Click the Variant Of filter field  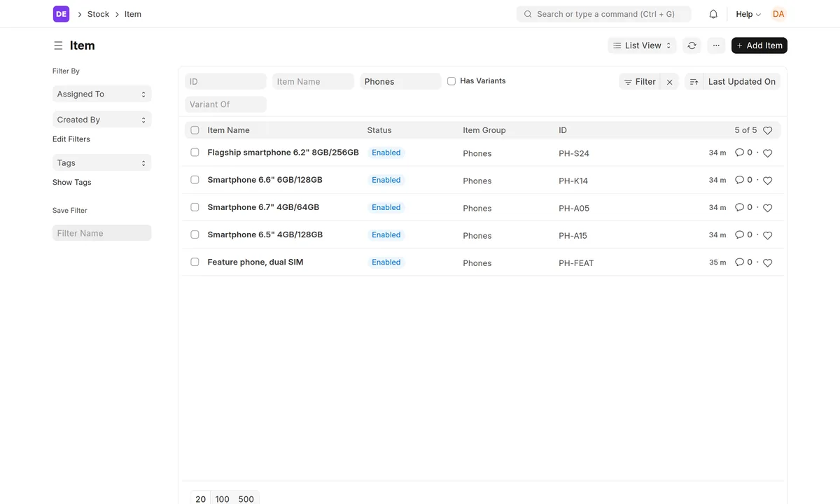coord(225,104)
